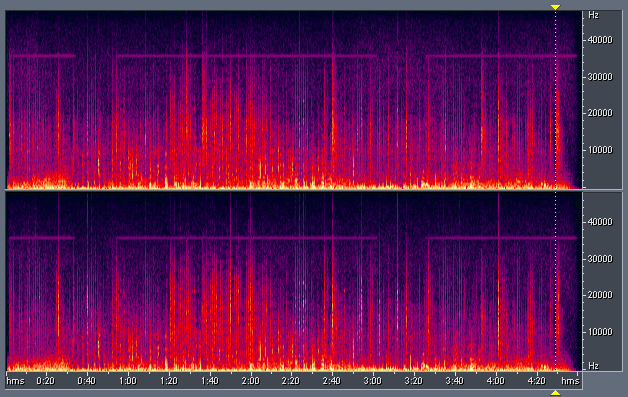The image size is (628, 397).
Task: Select the 1:40 tick on the time ruler
Action: point(209,381)
